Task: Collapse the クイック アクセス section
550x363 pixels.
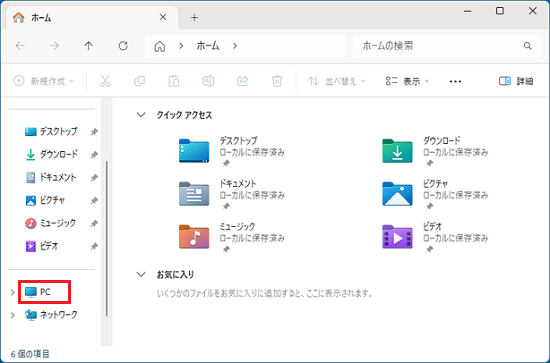Action: pyautogui.click(x=141, y=115)
